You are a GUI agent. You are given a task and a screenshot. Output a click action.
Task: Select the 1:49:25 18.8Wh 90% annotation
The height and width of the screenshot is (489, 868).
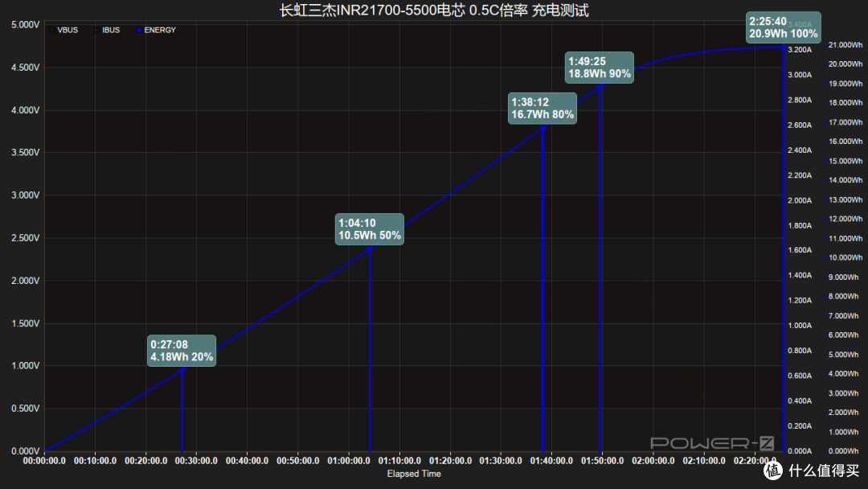click(x=600, y=68)
